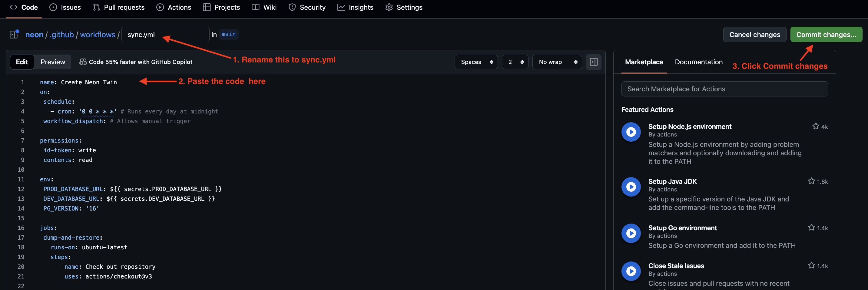Screen dimensions: 868x290
Task: Open the Code tab
Action: pyautogui.click(x=24, y=7)
